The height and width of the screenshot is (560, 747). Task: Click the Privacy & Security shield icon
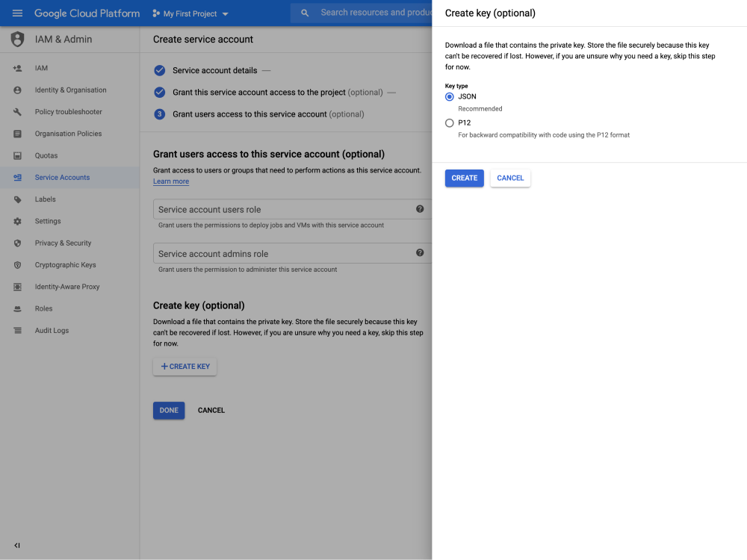point(17,243)
